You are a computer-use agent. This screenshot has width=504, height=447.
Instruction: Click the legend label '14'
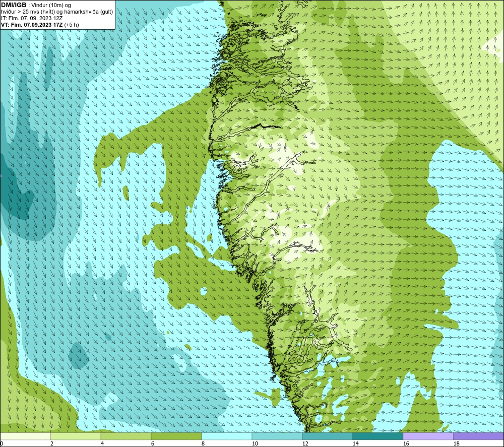(355, 443)
